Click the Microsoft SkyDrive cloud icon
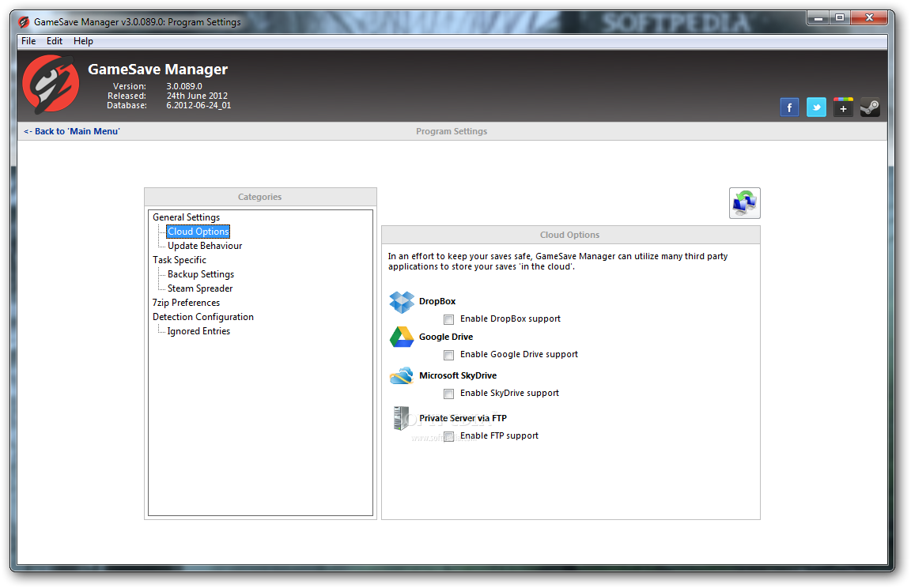This screenshot has width=911, height=588. tap(402, 375)
